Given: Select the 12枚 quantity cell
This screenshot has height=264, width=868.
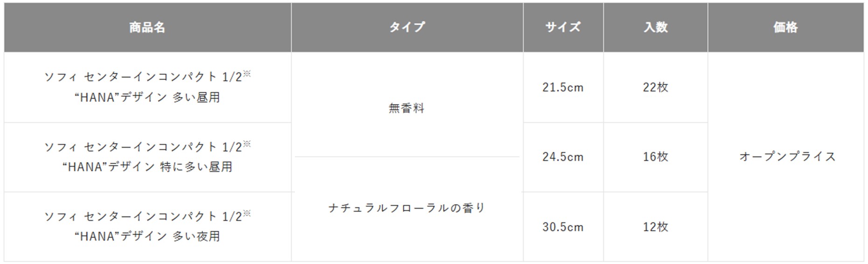Looking at the screenshot, I should pyautogui.click(x=655, y=227).
